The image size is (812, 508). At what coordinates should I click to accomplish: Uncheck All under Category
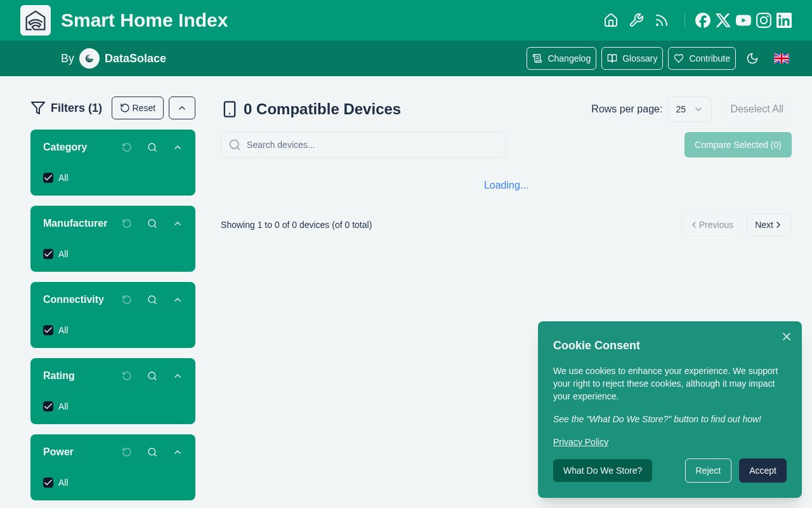click(x=48, y=178)
